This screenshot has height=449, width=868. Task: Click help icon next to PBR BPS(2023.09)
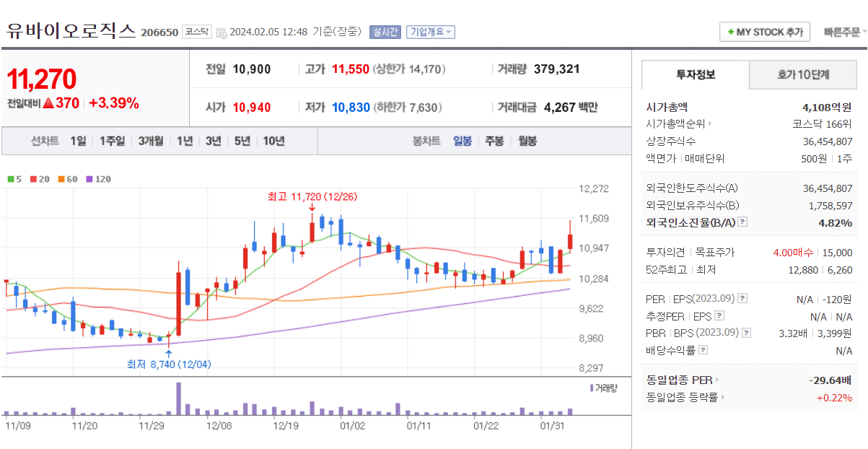pos(746,333)
